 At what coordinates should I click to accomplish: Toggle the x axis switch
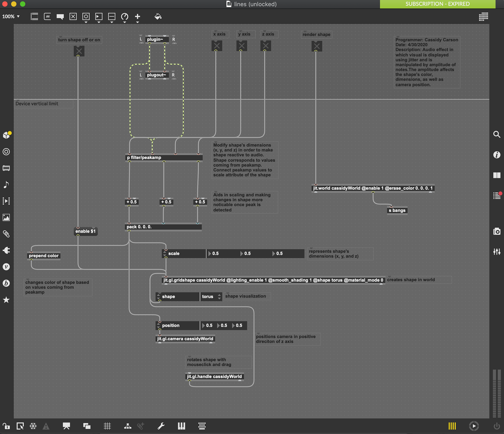click(217, 46)
